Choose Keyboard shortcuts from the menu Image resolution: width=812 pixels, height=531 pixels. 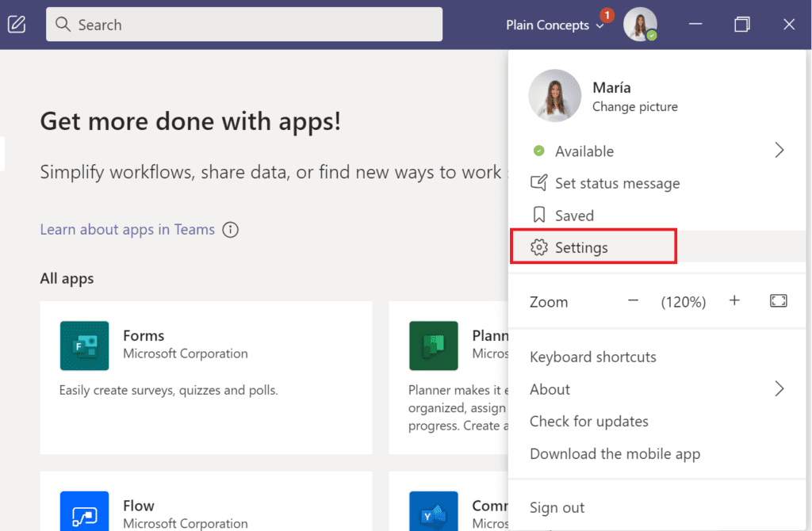[x=593, y=357]
